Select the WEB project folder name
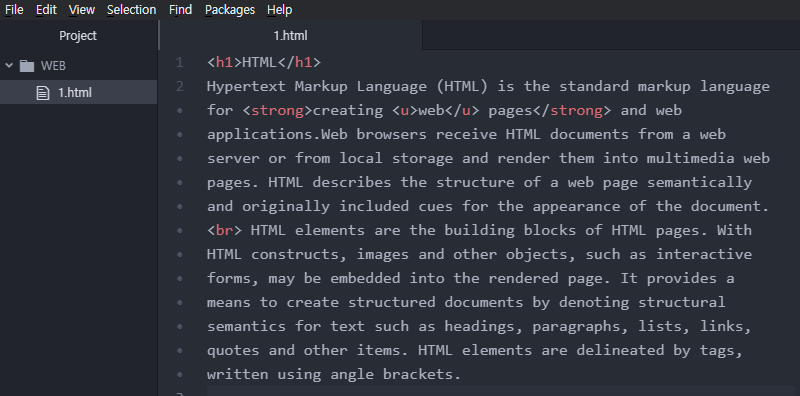The width and height of the screenshot is (800, 396). point(53,66)
